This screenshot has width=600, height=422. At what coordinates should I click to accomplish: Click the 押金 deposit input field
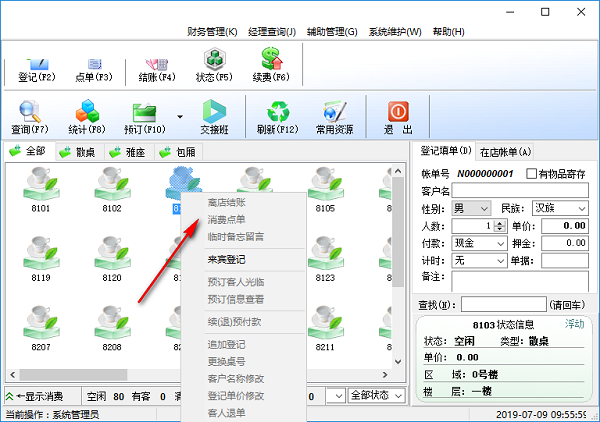pos(565,243)
